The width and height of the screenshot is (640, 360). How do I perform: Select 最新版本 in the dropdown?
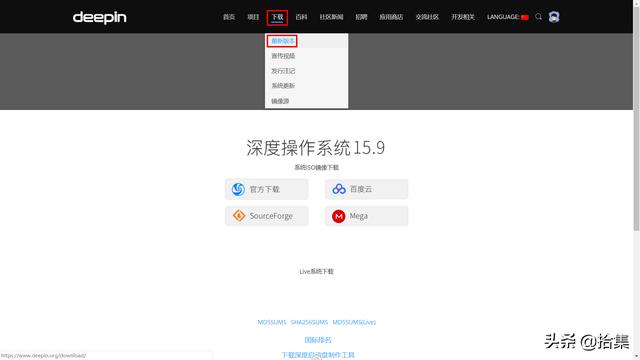(307, 41)
